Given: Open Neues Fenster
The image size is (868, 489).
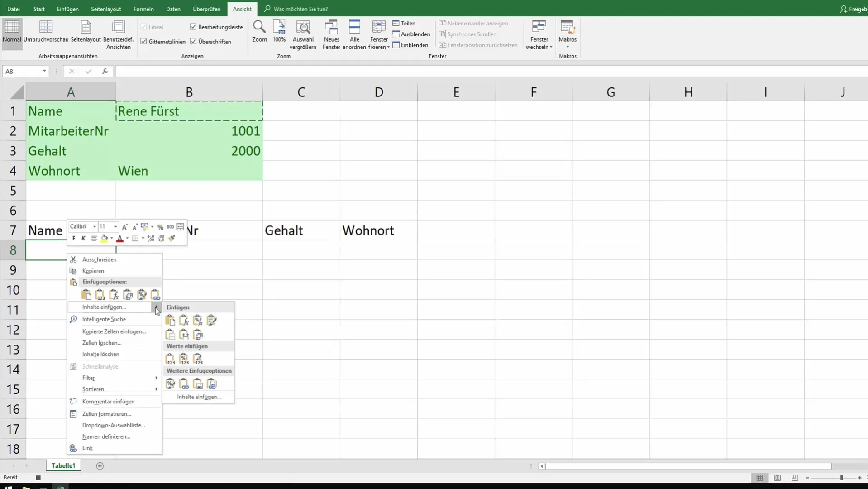Looking at the screenshot, I should point(331,35).
